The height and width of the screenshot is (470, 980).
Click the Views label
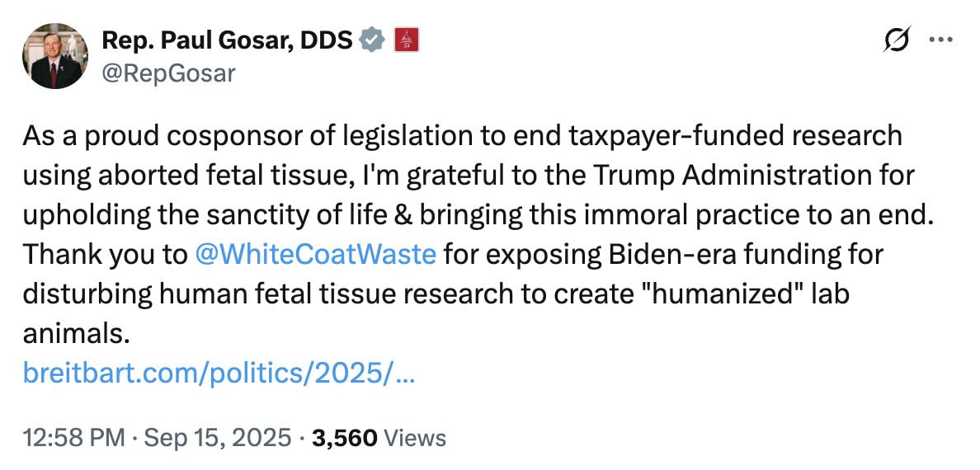[415, 437]
